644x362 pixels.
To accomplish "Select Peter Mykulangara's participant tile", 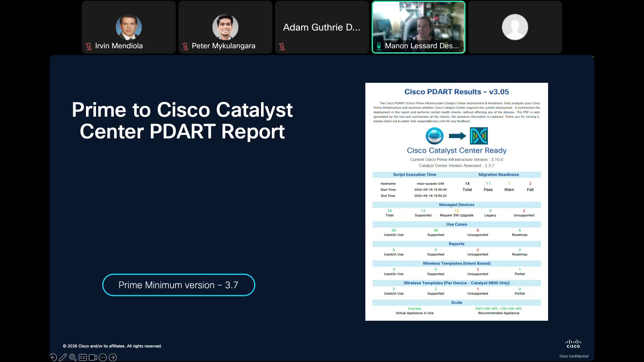I will pyautogui.click(x=225, y=27).
